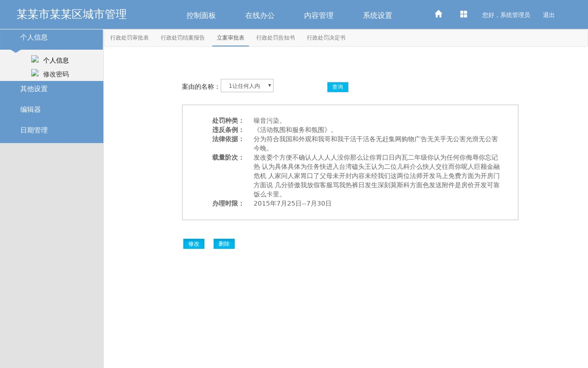Click the 修改 edit button
The width and height of the screenshot is (588, 368).
tap(194, 244)
